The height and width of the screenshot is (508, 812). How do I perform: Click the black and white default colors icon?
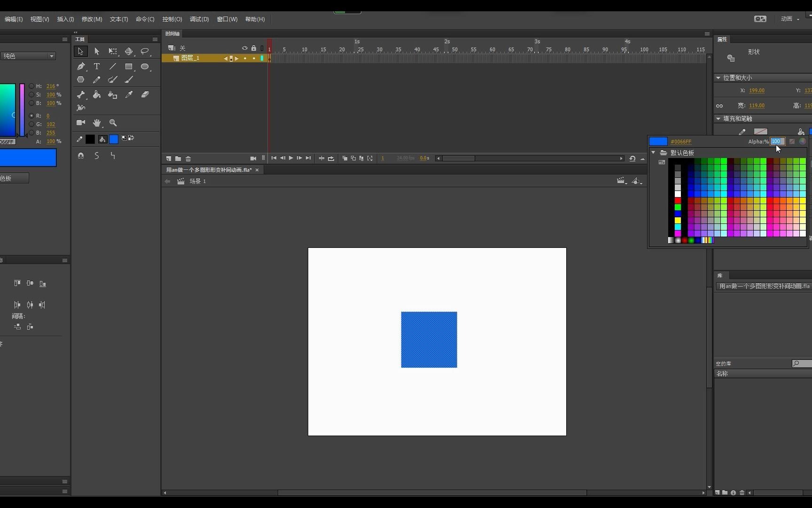125,138
